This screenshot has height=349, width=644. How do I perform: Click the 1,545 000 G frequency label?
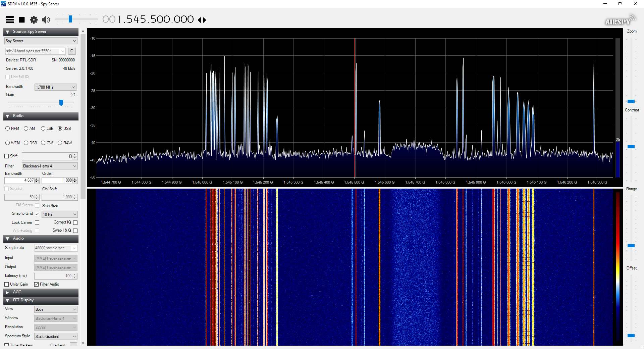202,183
